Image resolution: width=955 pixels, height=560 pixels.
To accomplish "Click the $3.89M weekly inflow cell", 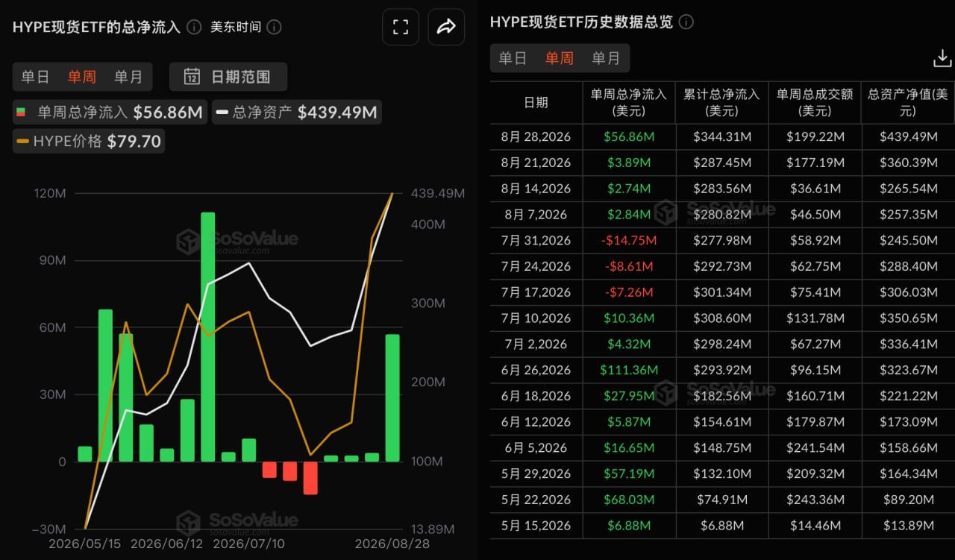I will [x=628, y=163].
